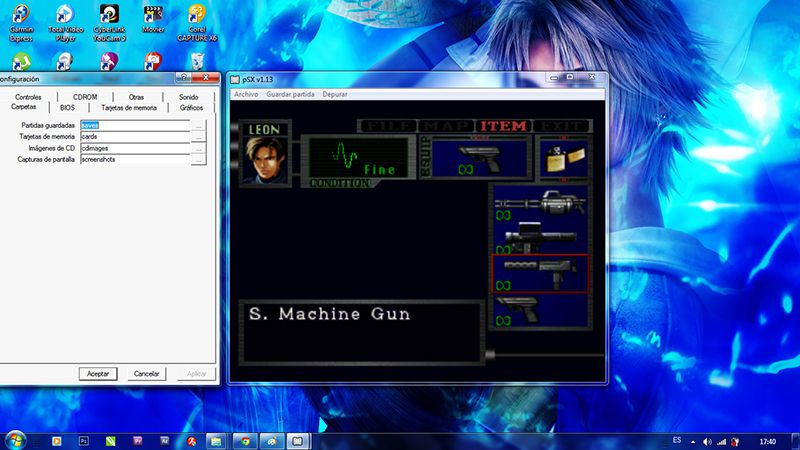The width and height of the screenshot is (800, 450).
Task: Switch to the CDROM tab
Action: tap(85, 97)
